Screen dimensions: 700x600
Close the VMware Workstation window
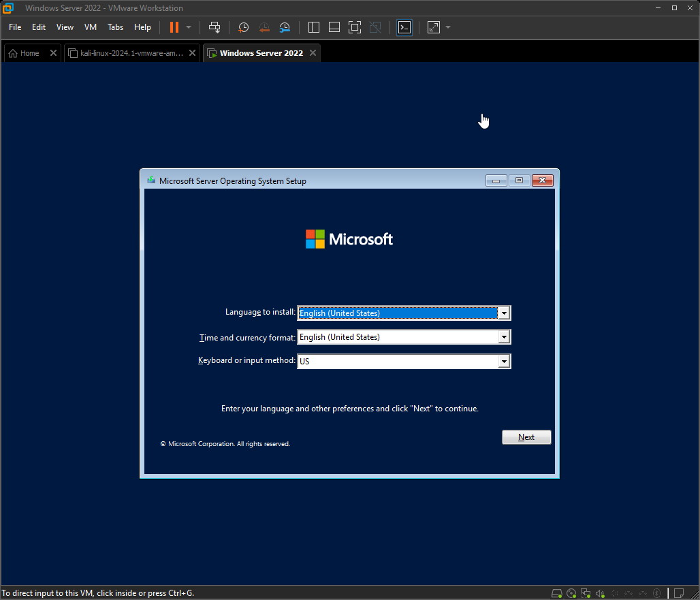click(x=690, y=8)
